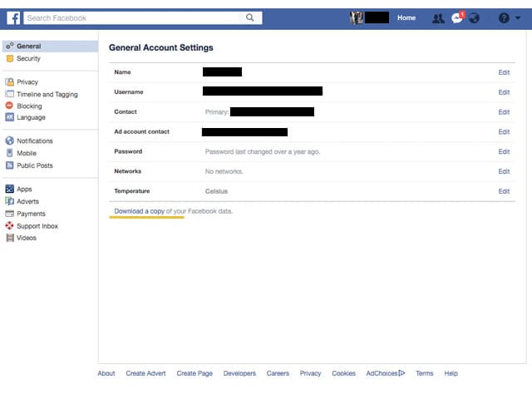Open Create Advert footer link
Viewport: 532px width, 399px height.
click(145, 373)
